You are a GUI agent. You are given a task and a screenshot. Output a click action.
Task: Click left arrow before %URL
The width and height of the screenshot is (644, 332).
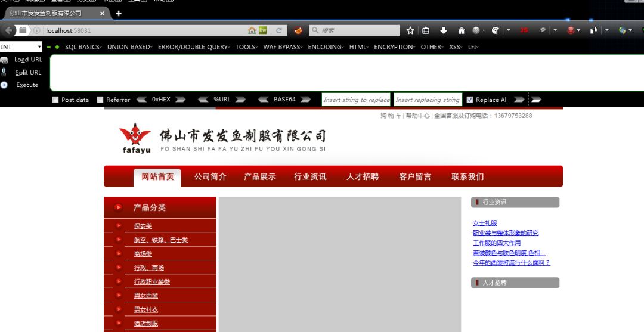(x=203, y=100)
